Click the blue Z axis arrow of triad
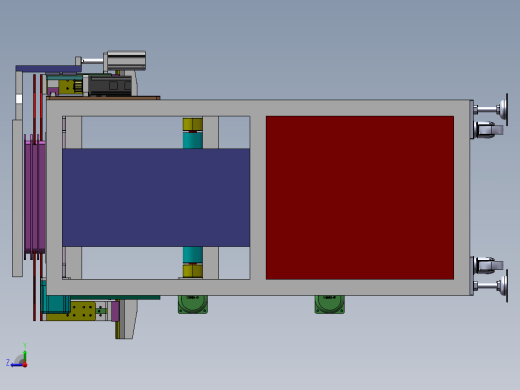The image size is (520, 390). 16,365
